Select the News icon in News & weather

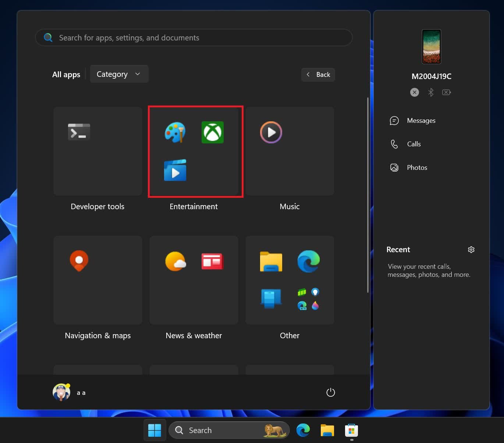coord(213,261)
